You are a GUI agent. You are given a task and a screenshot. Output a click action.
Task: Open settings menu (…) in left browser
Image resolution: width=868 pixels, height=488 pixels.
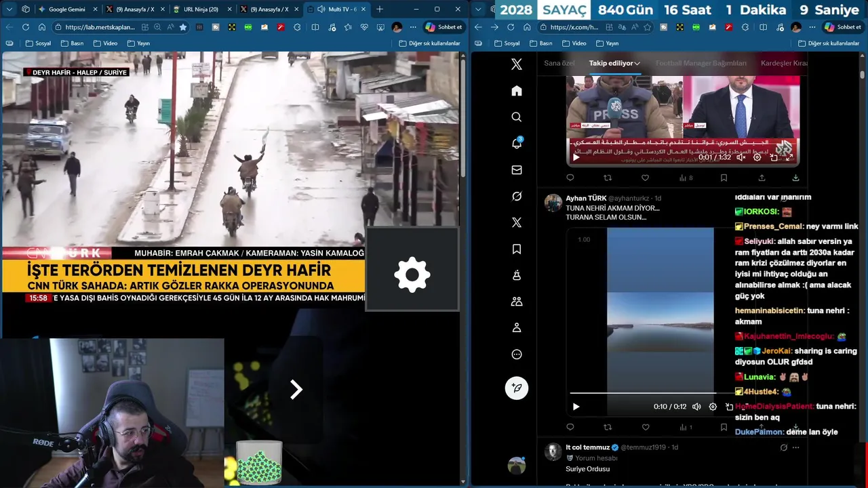pyautogui.click(x=413, y=27)
